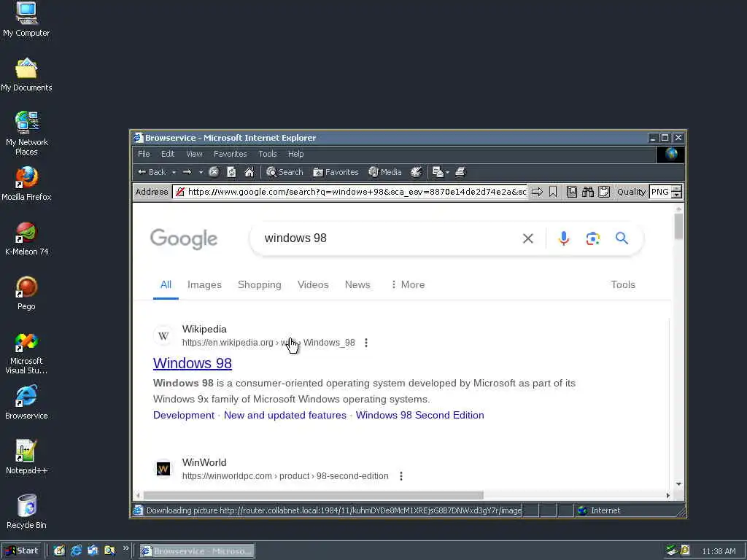Click the magnifier search submit icon
The width and height of the screenshot is (747, 560).
tap(622, 238)
